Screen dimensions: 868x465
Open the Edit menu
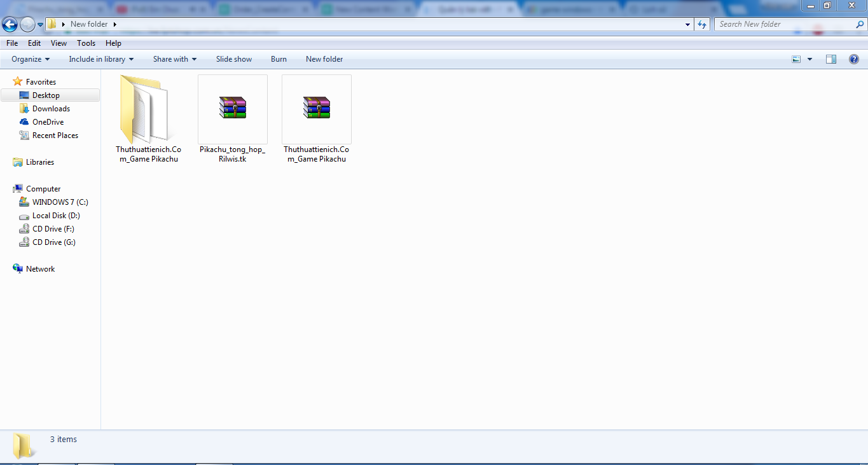34,43
